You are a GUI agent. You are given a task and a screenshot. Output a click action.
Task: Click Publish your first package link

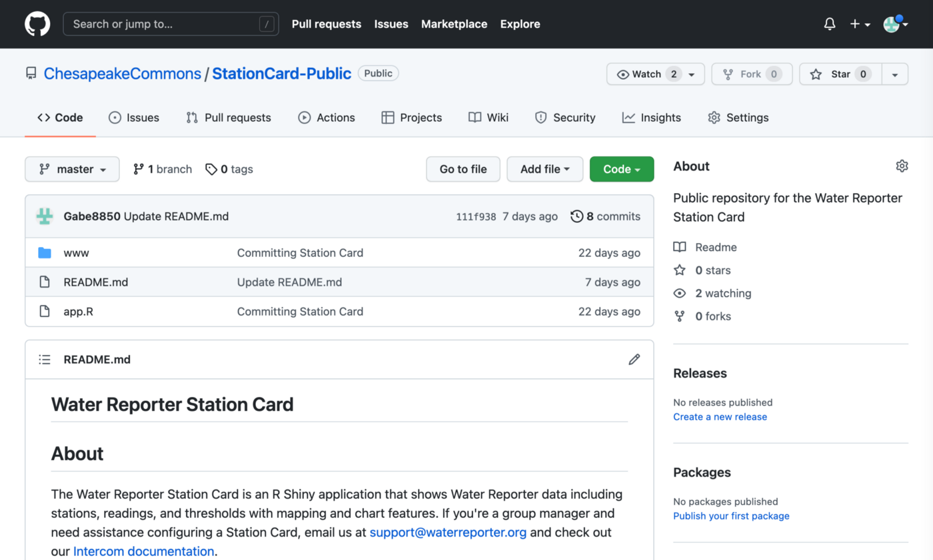(x=731, y=516)
